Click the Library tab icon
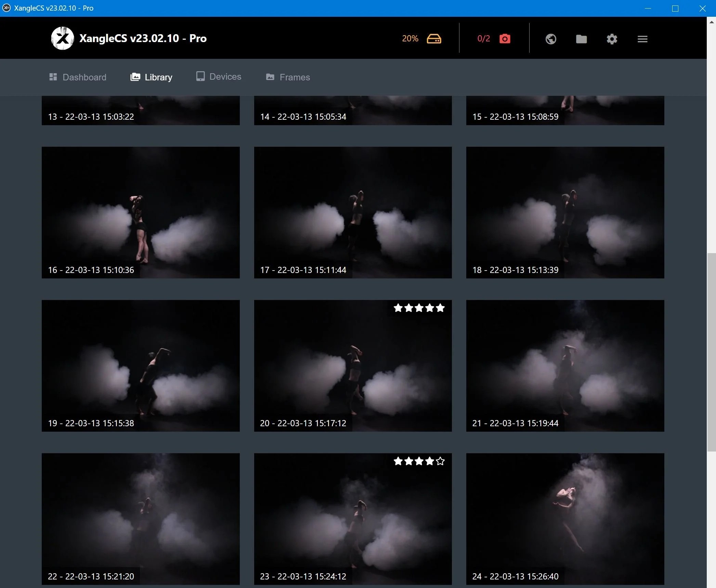This screenshot has width=716, height=588. click(x=135, y=77)
